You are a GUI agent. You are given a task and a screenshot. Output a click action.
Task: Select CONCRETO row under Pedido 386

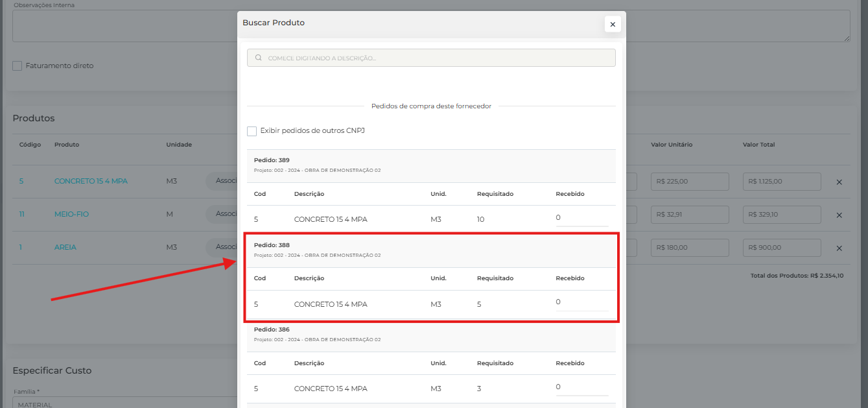(331, 389)
